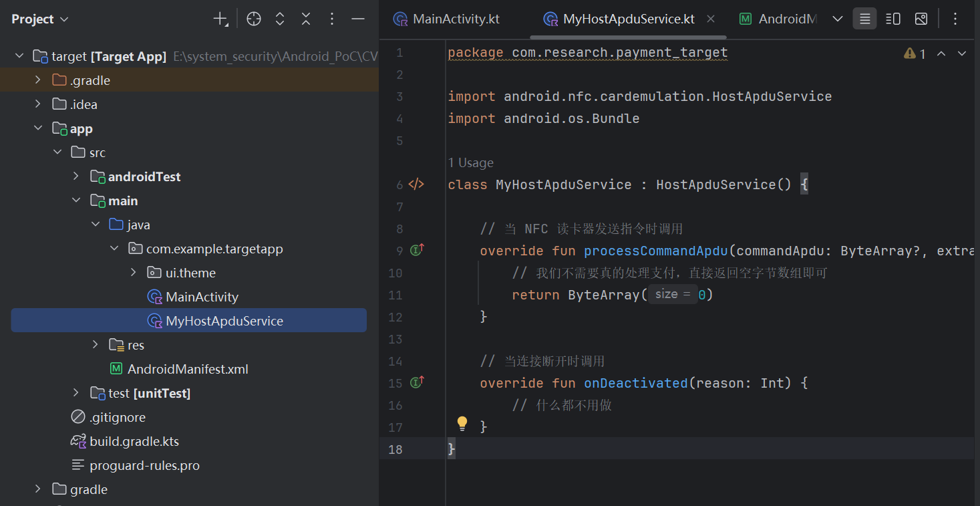Click Expand All icon in Project toolbar
The image size is (980, 506).
coord(280,19)
